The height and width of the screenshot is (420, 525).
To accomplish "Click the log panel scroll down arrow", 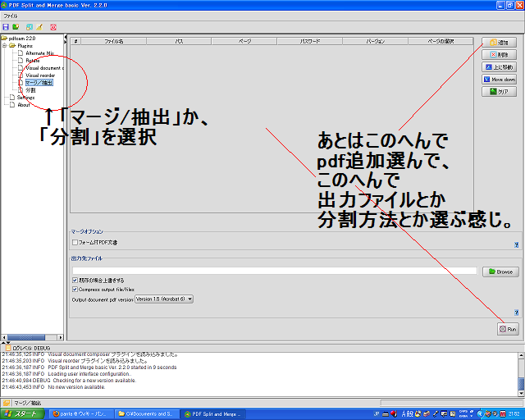I will [x=522, y=394].
